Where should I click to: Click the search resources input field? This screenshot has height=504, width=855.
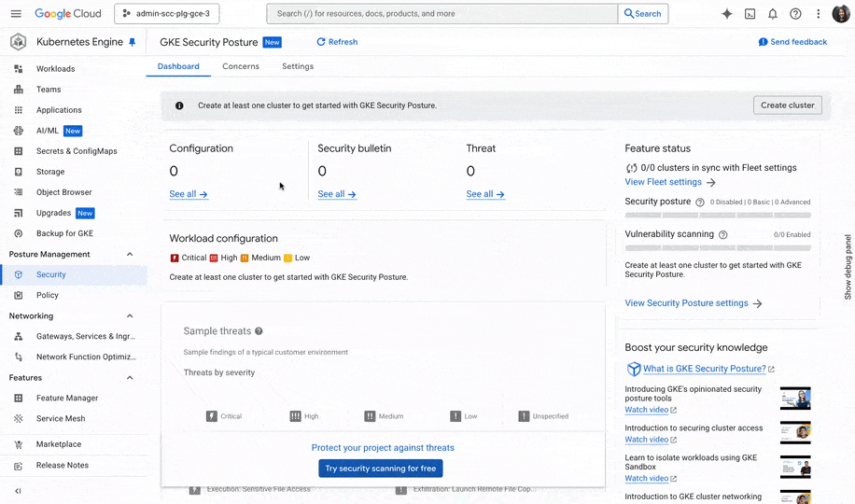(x=442, y=14)
